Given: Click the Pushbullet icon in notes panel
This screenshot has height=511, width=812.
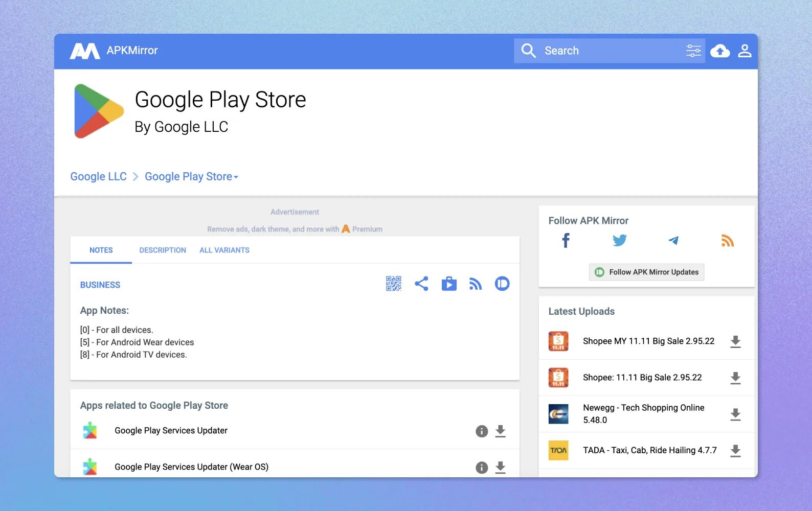Looking at the screenshot, I should tap(502, 284).
